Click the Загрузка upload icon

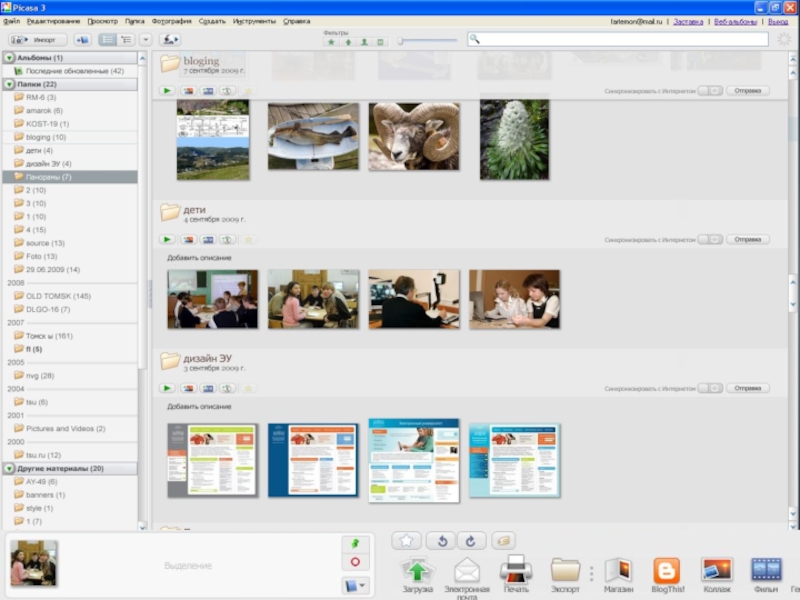(x=417, y=576)
